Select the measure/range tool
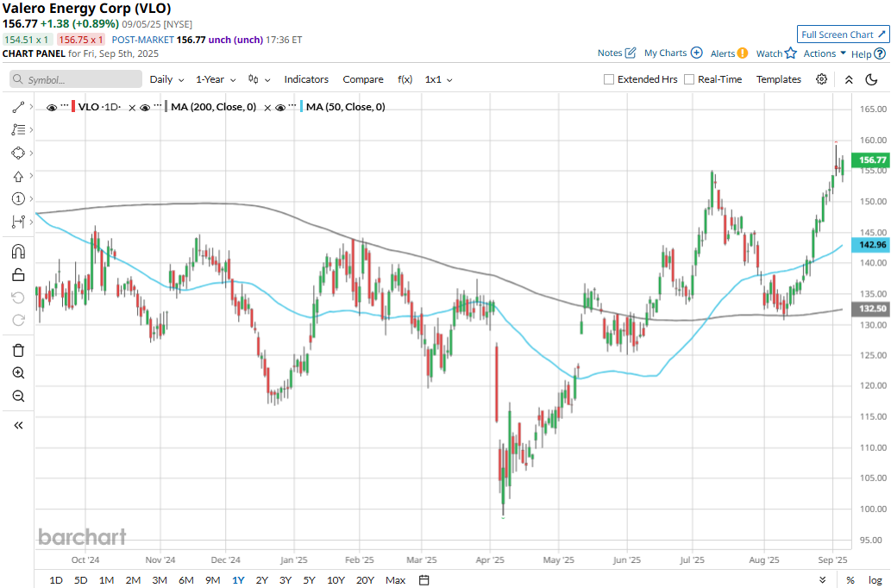The height and width of the screenshot is (588, 891). tap(18, 222)
